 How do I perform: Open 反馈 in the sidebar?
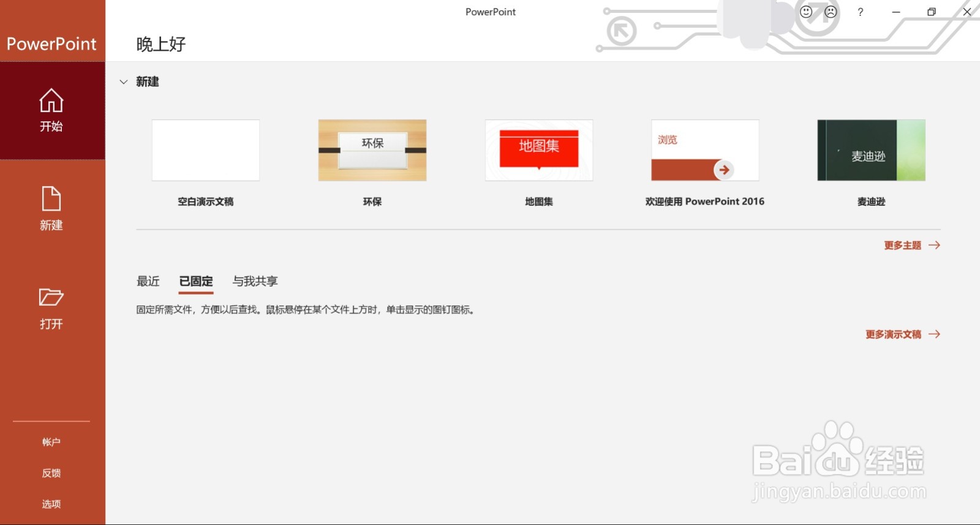pyautogui.click(x=51, y=473)
